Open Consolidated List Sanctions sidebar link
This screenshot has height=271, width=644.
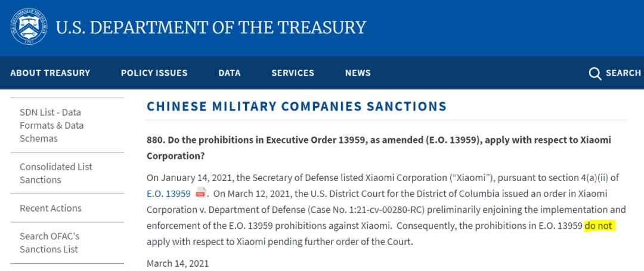(56, 173)
